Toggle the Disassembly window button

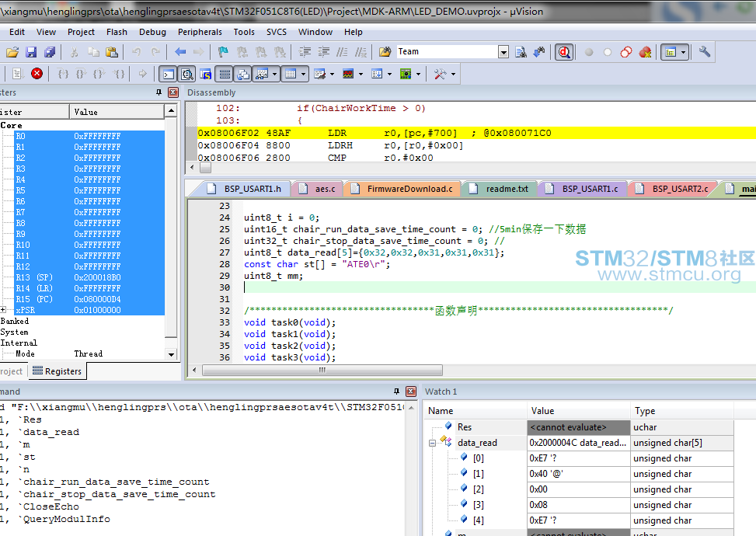[187, 75]
